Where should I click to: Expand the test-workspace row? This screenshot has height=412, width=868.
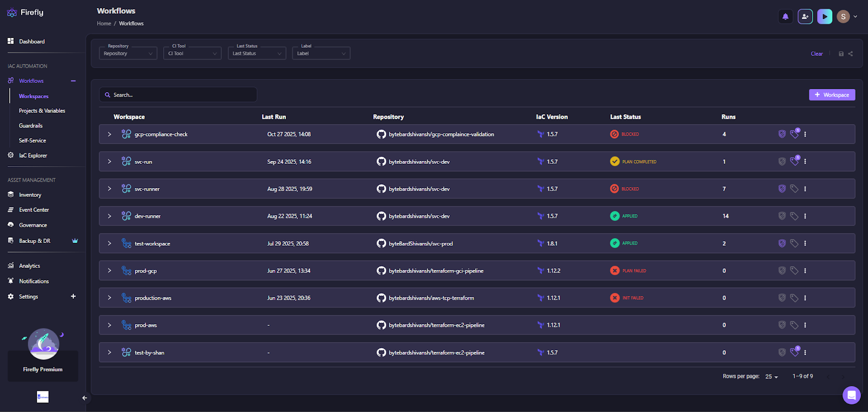click(109, 243)
